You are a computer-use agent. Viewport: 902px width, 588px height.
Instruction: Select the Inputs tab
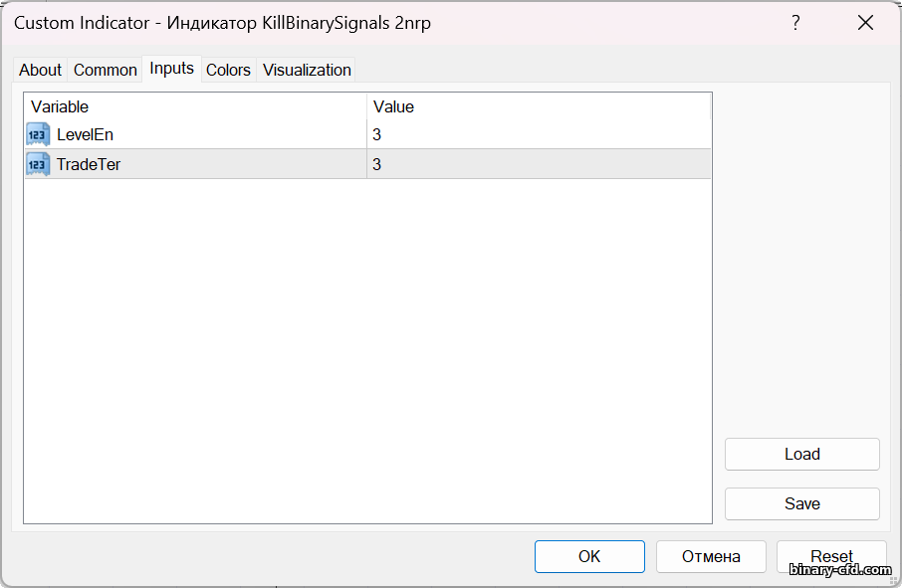171,69
